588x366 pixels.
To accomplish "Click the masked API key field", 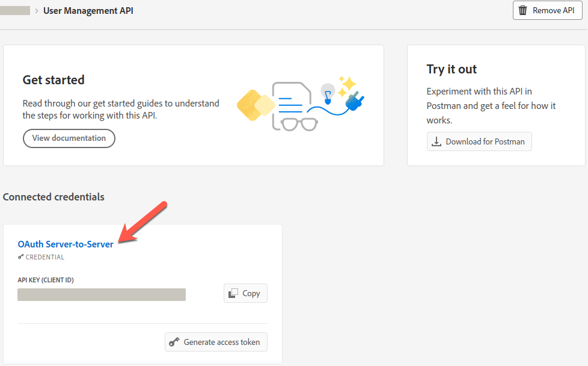I will tap(102, 294).
